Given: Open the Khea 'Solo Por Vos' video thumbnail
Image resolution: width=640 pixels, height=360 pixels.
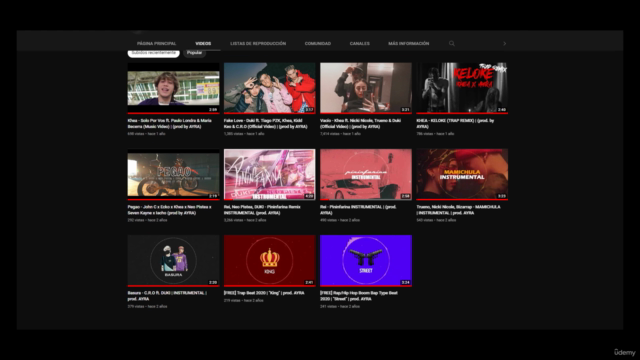Looking at the screenshot, I should pyautogui.click(x=173, y=88).
